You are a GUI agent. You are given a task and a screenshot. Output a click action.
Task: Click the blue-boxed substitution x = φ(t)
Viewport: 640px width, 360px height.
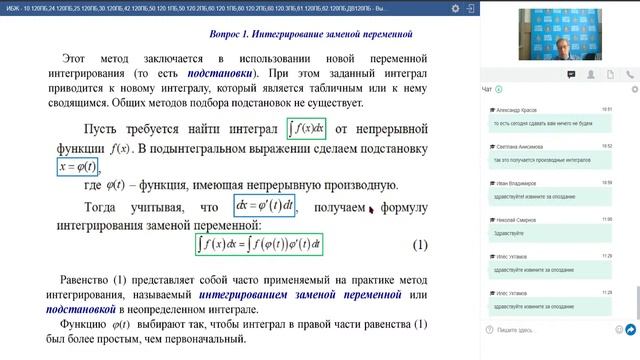pos(77,167)
